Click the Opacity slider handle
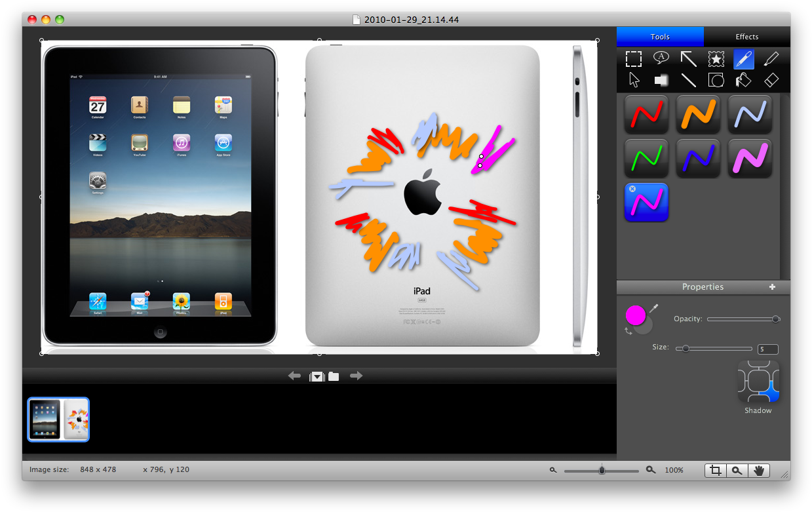This screenshot has width=812, height=512. (776, 319)
